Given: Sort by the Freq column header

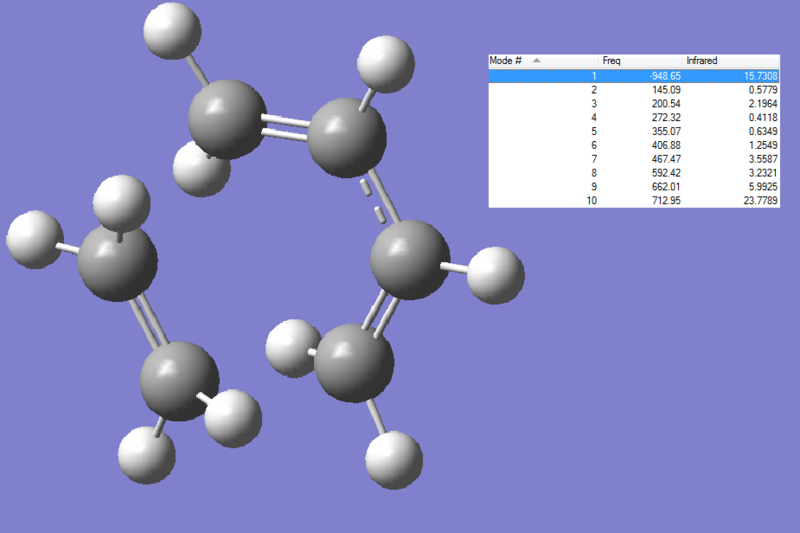Looking at the screenshot, I should [x=640, y=61].
